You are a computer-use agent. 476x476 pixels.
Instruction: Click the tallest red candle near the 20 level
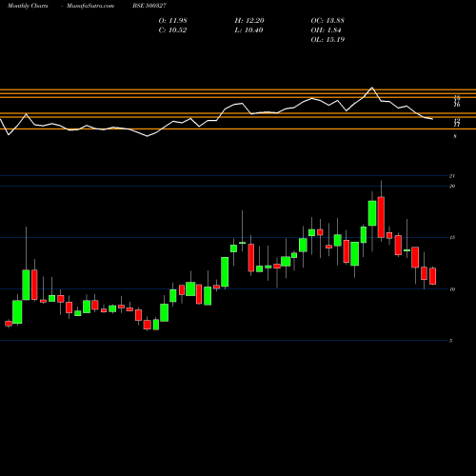point(381,217)
